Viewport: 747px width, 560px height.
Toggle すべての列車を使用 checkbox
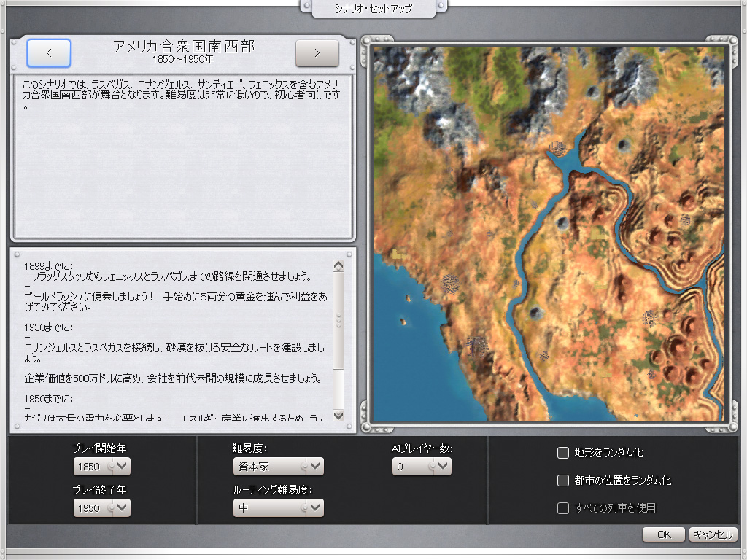point(563,508)
